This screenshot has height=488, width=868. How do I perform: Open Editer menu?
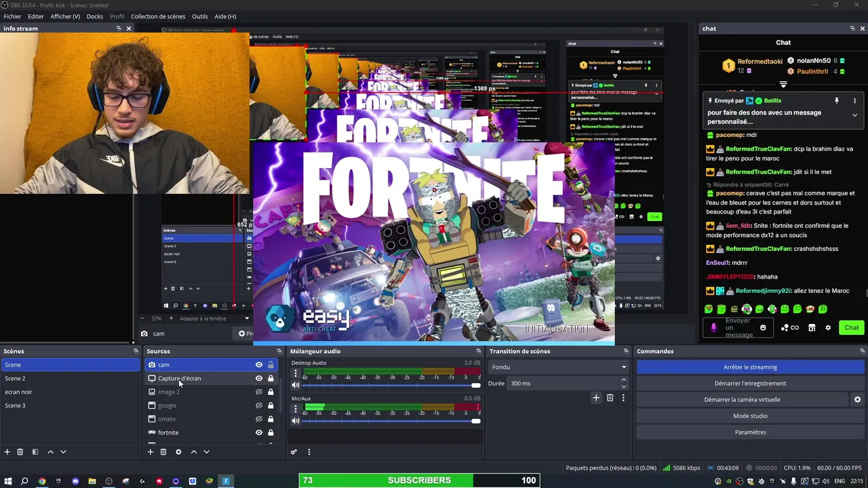[36, 16]
